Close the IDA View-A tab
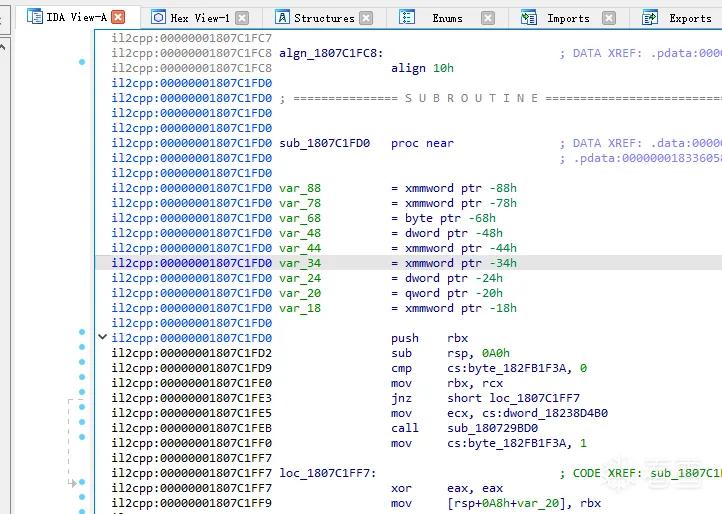Image resolution: width=722 pixels, height=514 pixels. (118, 18)
